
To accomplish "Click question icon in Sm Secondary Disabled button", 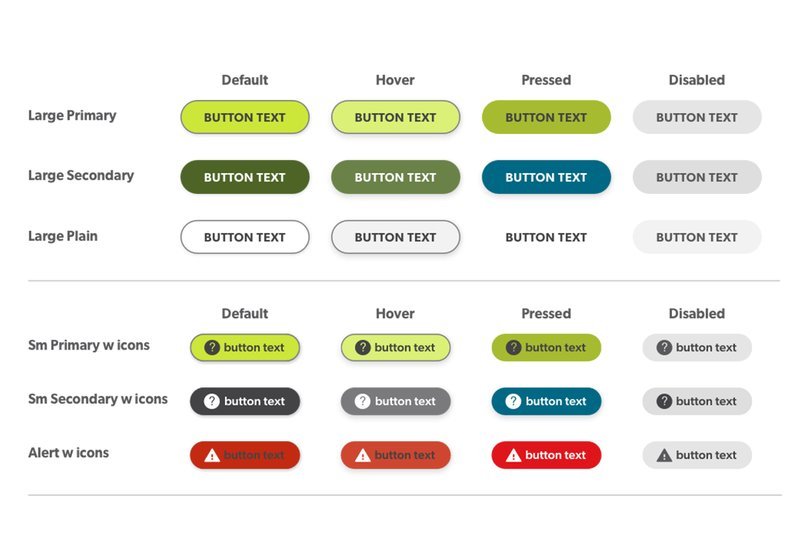I will 664,401.
